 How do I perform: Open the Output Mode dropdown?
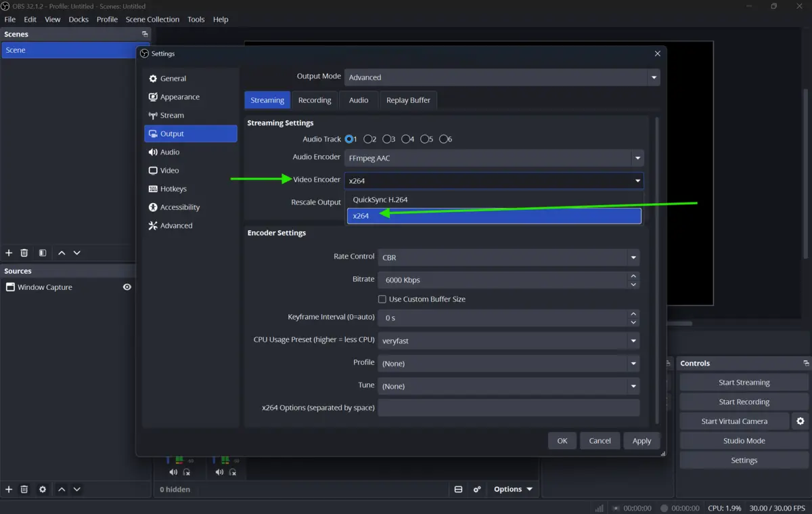502,77
